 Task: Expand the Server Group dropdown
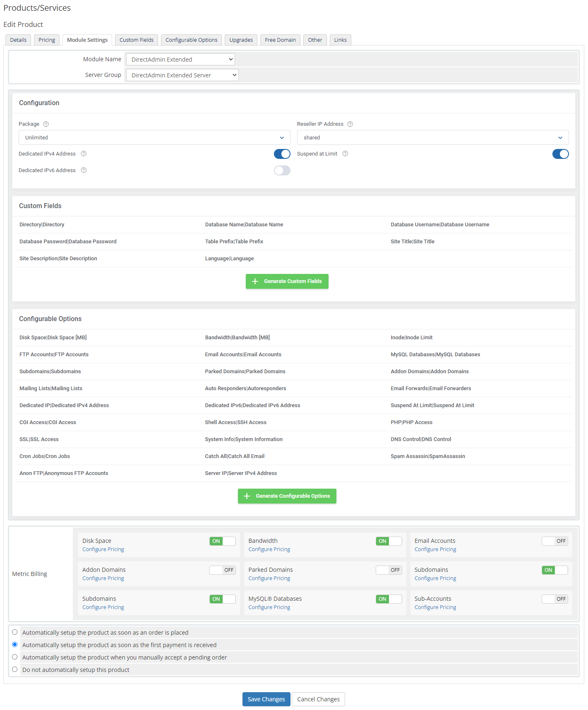point(182,75)
